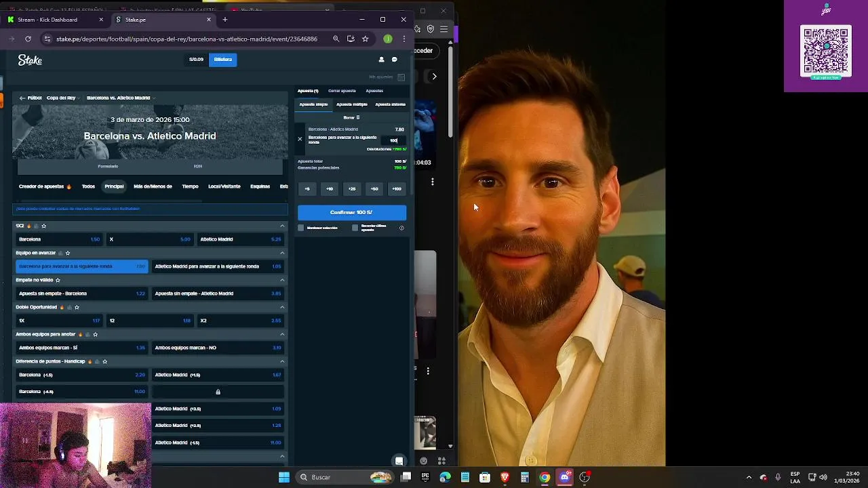
Task: Add +100 to the stake
Action: (x=397, y=189)
